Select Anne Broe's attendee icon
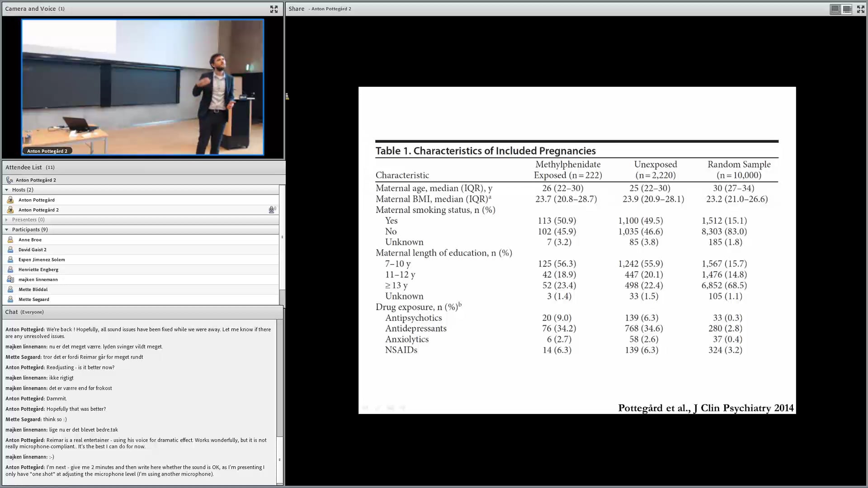The width and height of the screenshot is (868, 488). point(11,239)
